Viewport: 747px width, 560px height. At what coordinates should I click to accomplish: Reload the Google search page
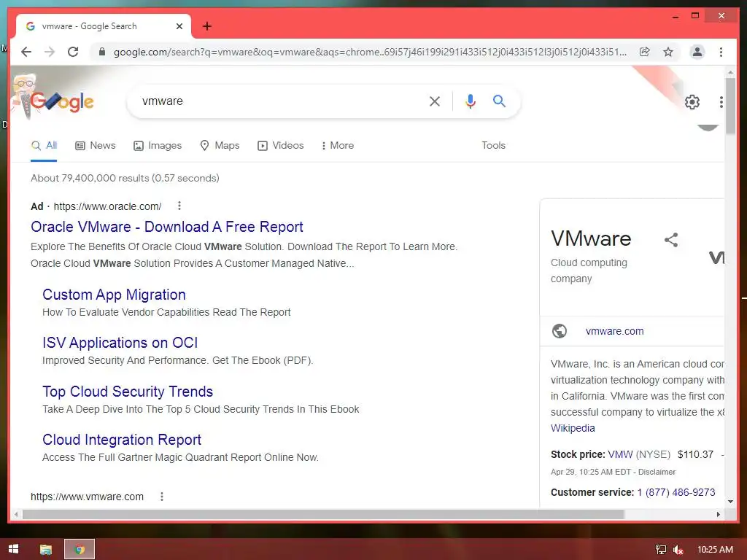pos(73,52)
